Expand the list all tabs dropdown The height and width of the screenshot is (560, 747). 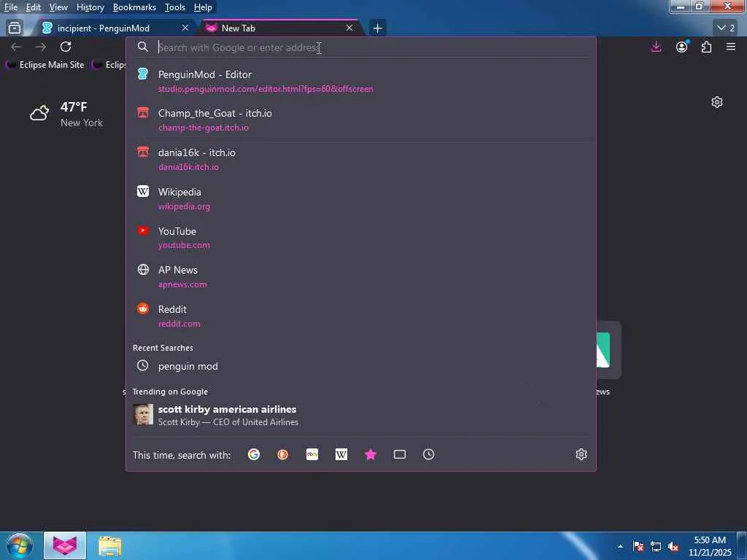click(x=726, y=28)
